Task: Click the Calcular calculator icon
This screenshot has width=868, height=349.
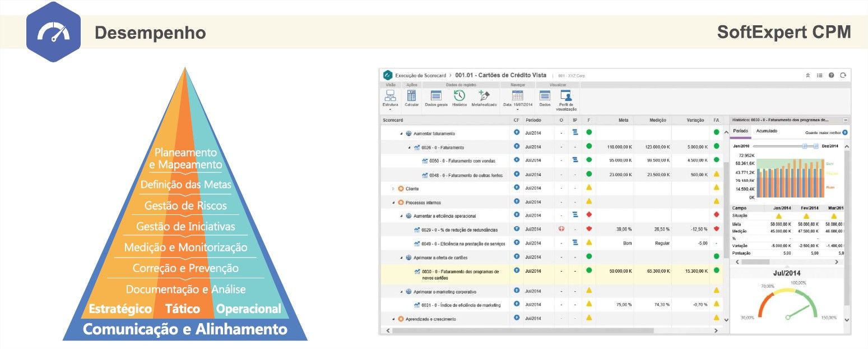Action: (x=412, y=98)
